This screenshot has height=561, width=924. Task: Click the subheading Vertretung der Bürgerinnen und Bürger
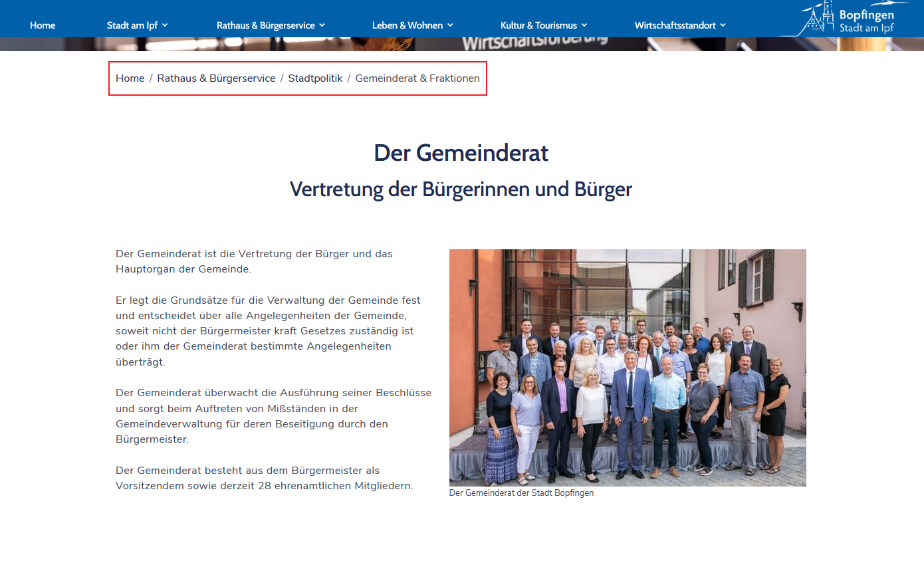pyautogui.click(x=461, y=189)
